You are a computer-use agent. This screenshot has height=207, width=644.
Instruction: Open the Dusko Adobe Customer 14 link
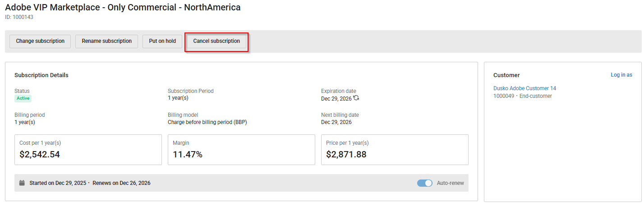point(524,88)
